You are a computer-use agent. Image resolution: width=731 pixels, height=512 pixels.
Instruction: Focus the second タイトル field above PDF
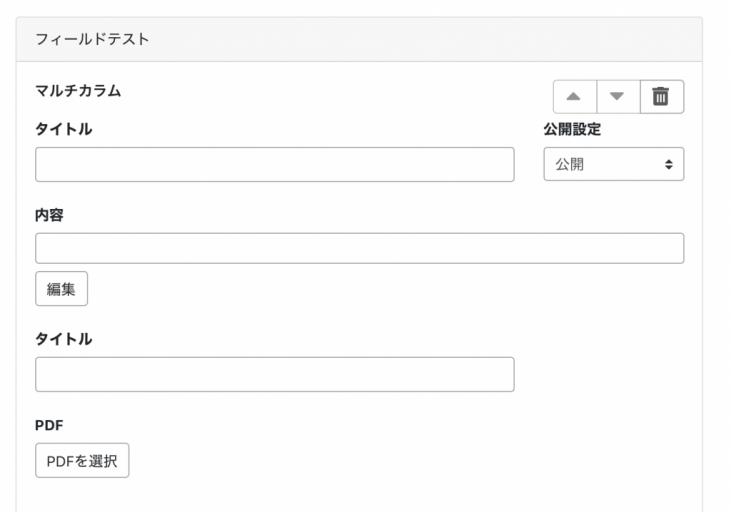click(x=274, y=374)
